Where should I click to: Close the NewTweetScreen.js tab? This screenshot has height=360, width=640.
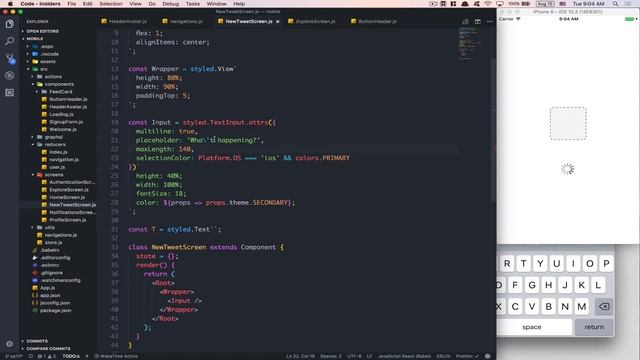coord(278,21)
